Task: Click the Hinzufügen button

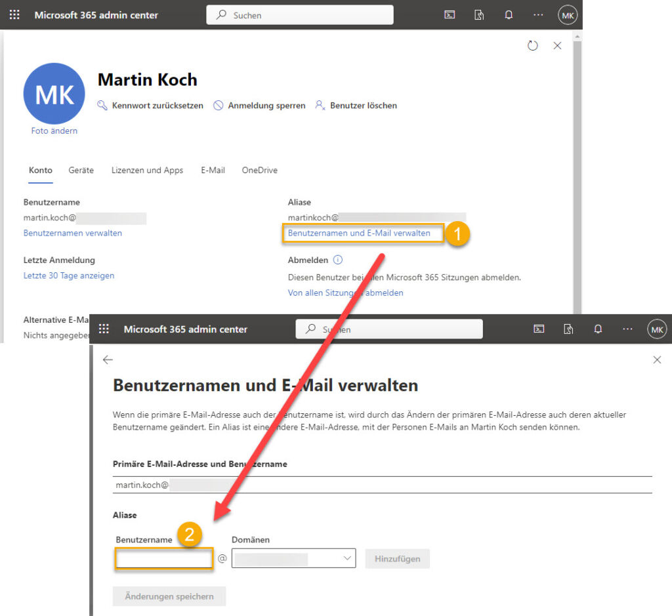Action: [x=397, y=558]
